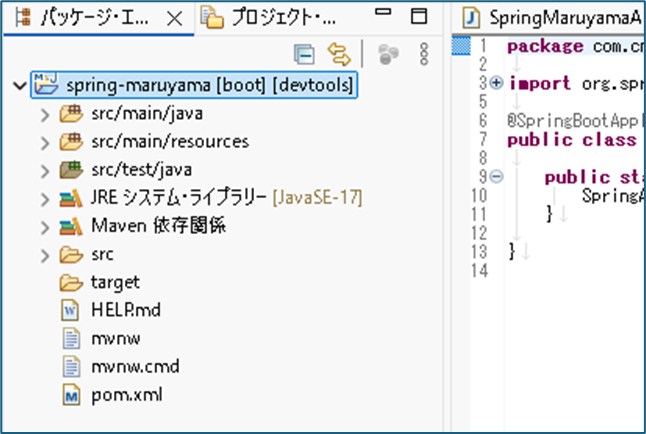The height and width of the screenshot is (434, 646).
Task: Expand the folded import block on line 3
Action: pos(497,84)
